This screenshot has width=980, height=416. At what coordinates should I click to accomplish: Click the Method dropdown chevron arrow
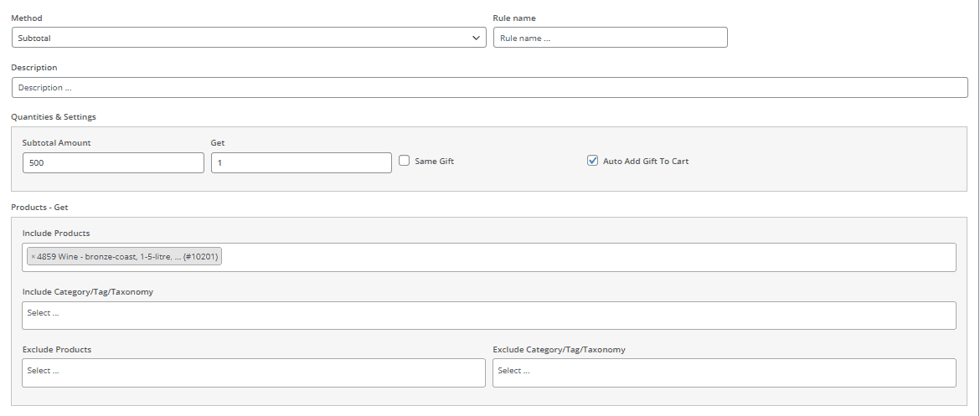click(476, 38)
